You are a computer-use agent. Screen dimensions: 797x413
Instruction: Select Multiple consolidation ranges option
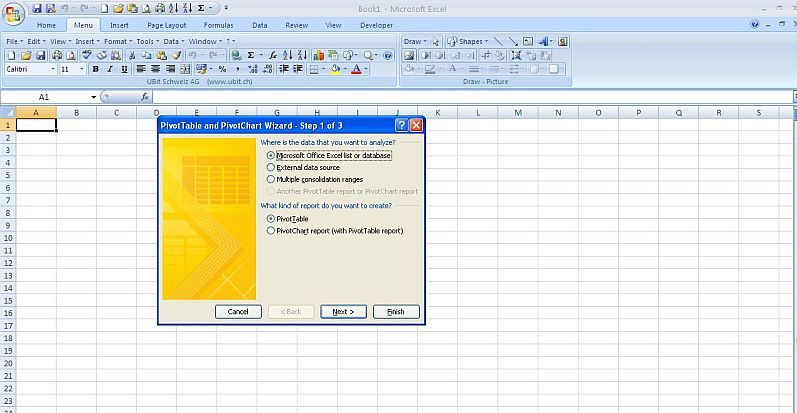click(270, 180)
